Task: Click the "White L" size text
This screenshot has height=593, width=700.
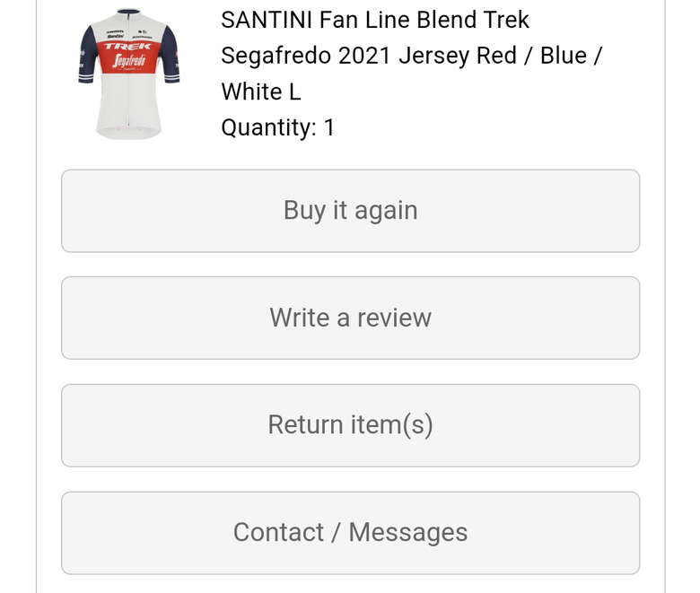Action: tap(261, 92)
